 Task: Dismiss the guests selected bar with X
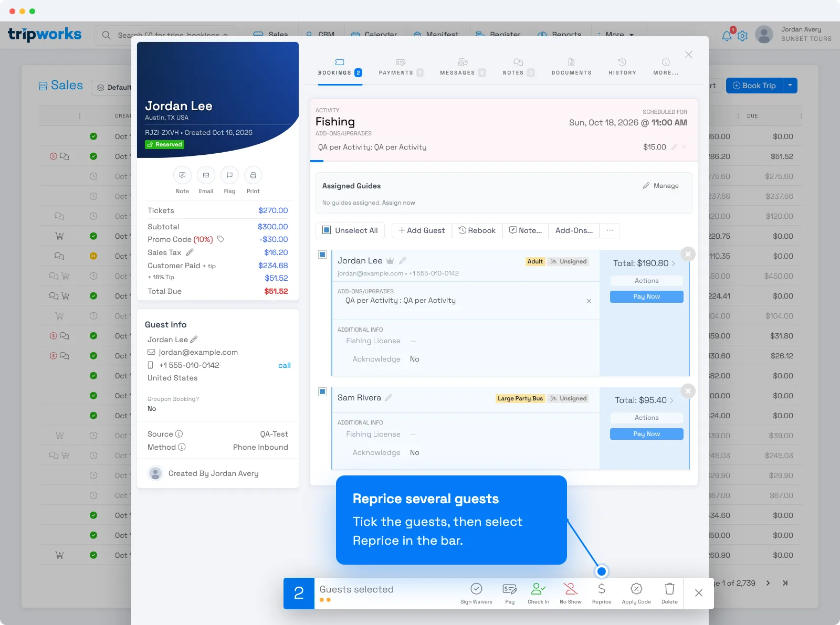[x=699, y=593]
